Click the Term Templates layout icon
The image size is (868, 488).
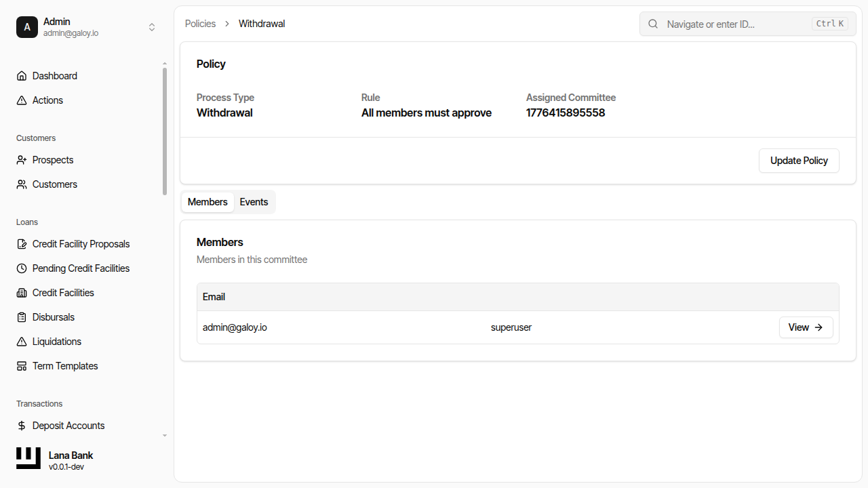click(22, 366)
